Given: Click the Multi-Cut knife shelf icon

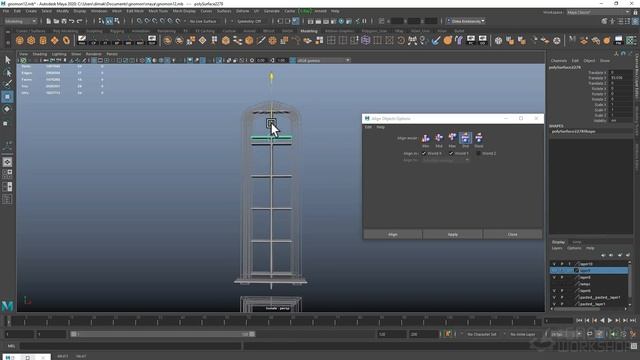Looking at the screenshot, I should 261,40.
